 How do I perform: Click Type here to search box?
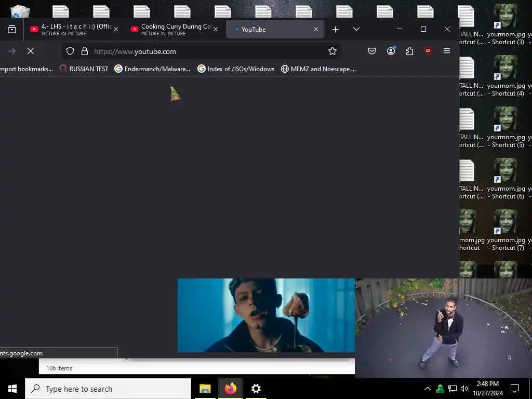tap(108, 389)
